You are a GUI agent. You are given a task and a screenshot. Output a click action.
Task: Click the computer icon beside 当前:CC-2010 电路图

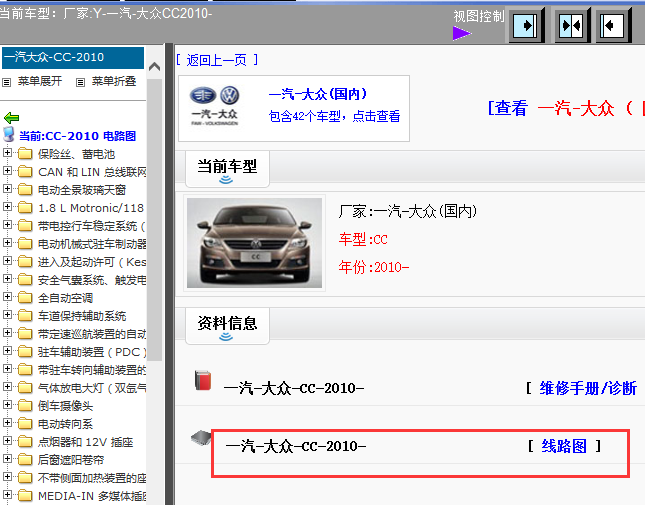pos(9,134)
